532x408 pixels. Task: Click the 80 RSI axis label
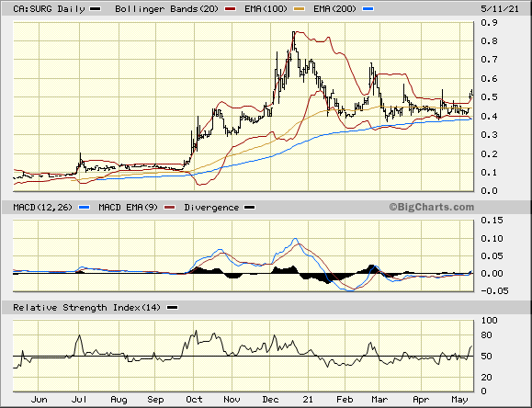[x=486, y=335]
